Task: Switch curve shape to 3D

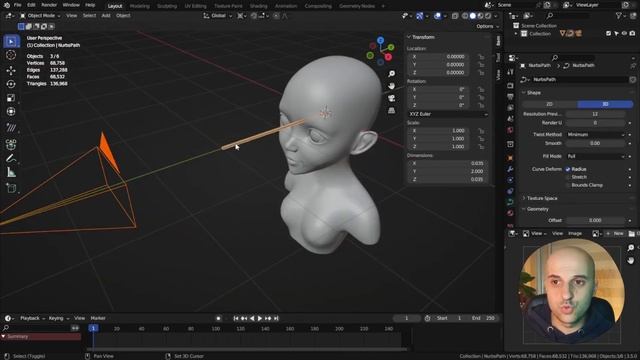Action: (x=605, y=104)
